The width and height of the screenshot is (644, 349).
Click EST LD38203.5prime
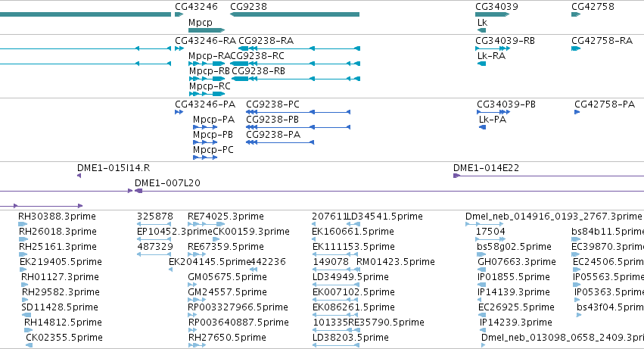pos(350,338)
